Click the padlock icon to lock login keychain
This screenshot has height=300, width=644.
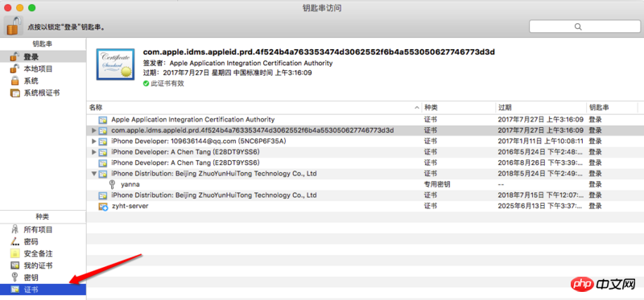pos(14,27)
